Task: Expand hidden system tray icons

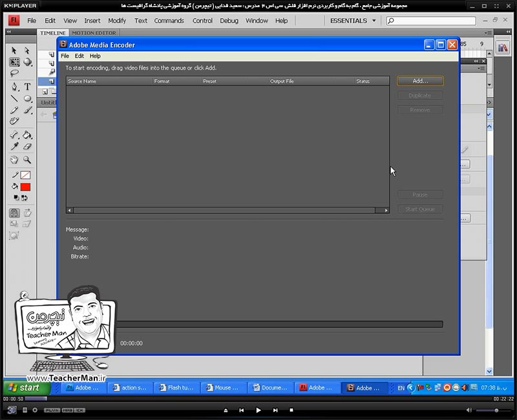Action: point(411,388)
